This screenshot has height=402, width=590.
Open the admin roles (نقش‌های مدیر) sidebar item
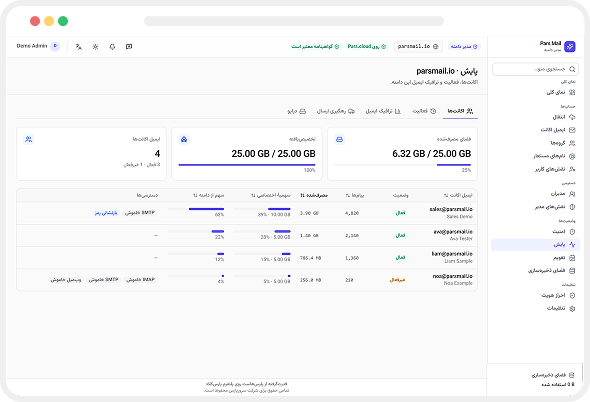(x=535, y=207)
